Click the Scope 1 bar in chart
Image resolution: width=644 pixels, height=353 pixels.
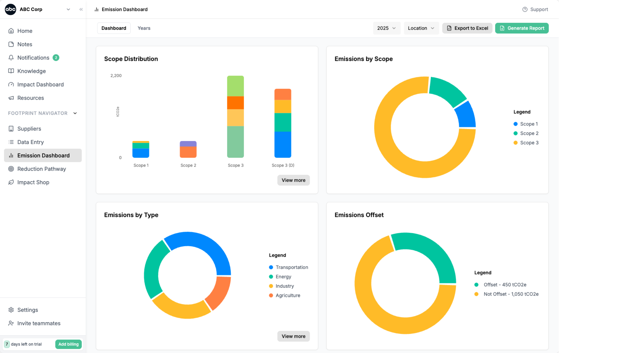click(x=141, y=149)
